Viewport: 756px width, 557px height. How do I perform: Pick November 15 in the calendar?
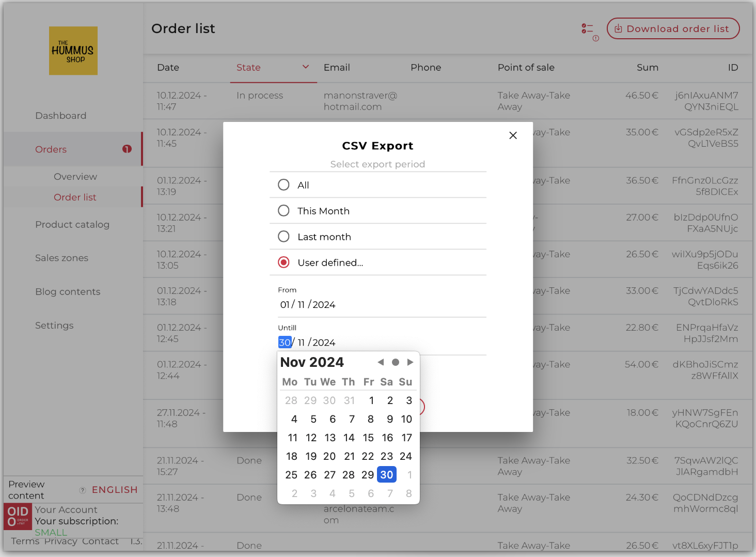pyautogui.click(x=368, y=438)
